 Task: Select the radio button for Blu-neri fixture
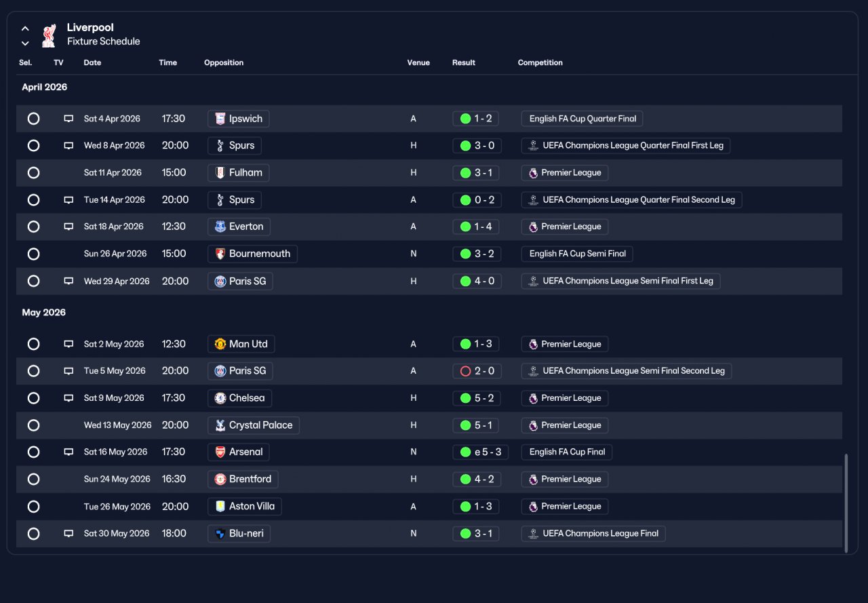coord(33,534)
